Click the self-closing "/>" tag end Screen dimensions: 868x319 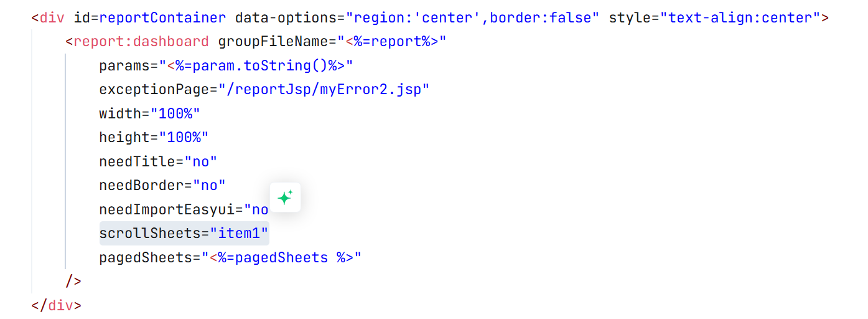tap(73, 282)
